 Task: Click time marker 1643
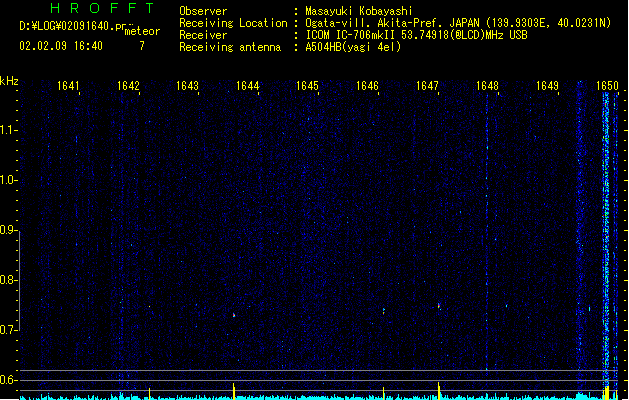click(187, 86)
